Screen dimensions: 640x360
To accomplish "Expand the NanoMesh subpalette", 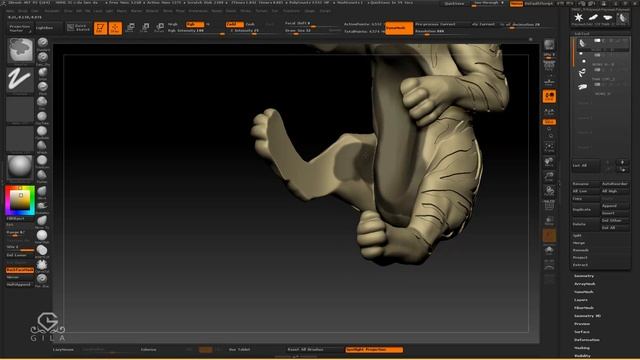I will point(584,292).
